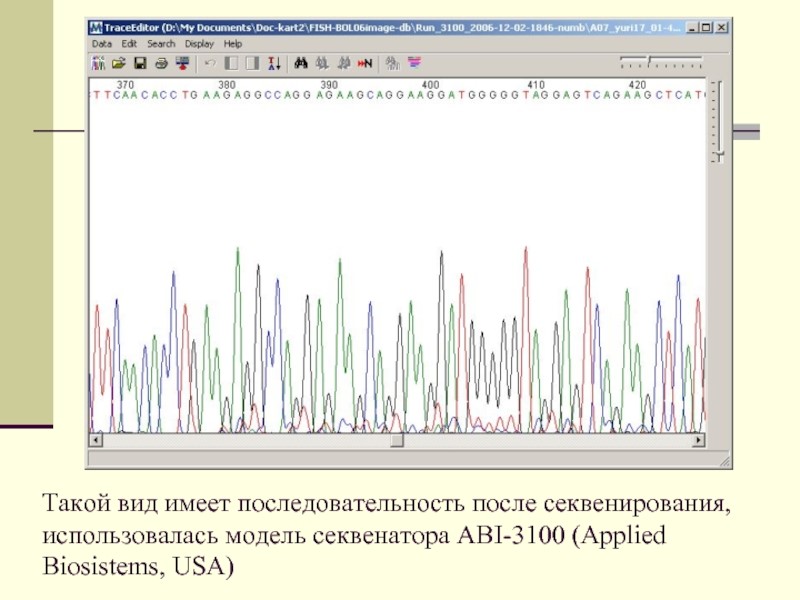Screen dimensions: 800x600
Task: Click the horizontal zoom slider in toolbar
Action: pyautogui.click(x=649, y=62)
